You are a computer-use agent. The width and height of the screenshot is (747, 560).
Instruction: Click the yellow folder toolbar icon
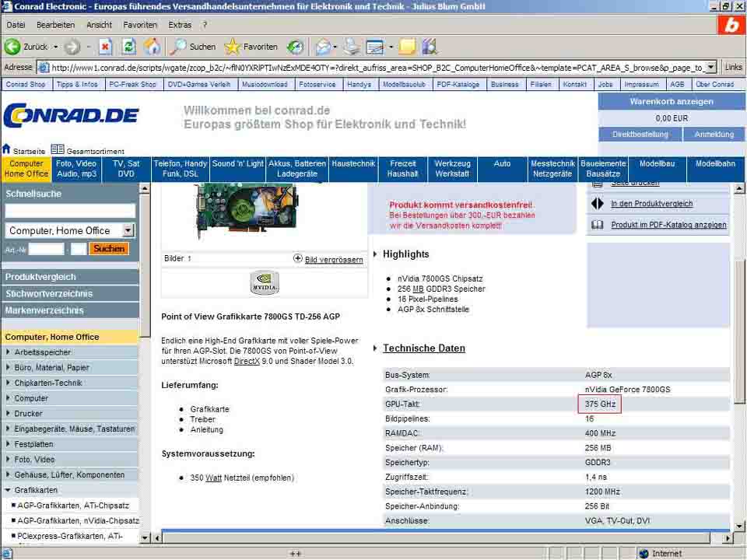click(407, 47)
